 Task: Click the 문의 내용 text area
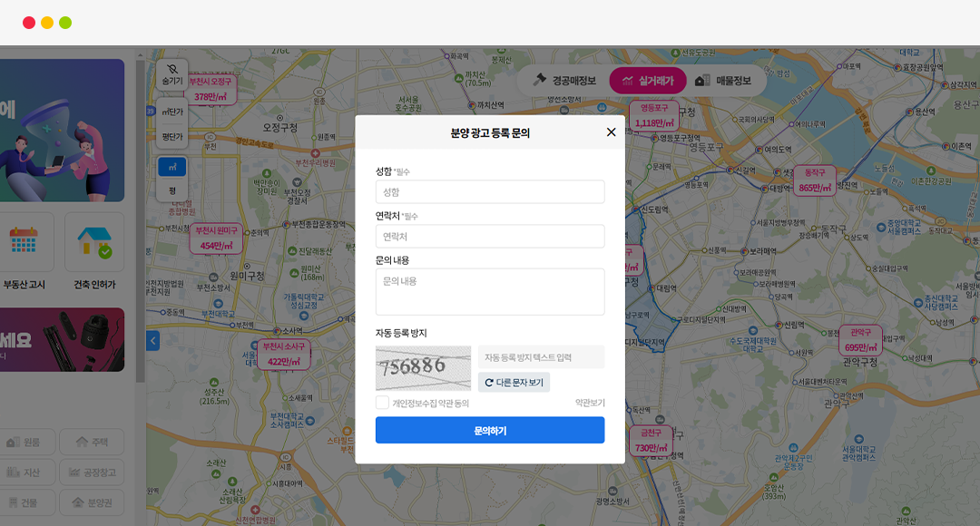tap(490, 292)
